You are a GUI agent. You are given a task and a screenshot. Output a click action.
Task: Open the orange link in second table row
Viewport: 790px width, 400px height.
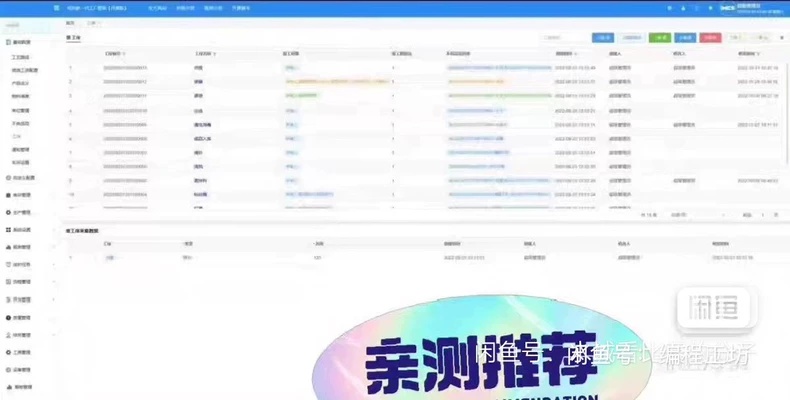(337, 82)
